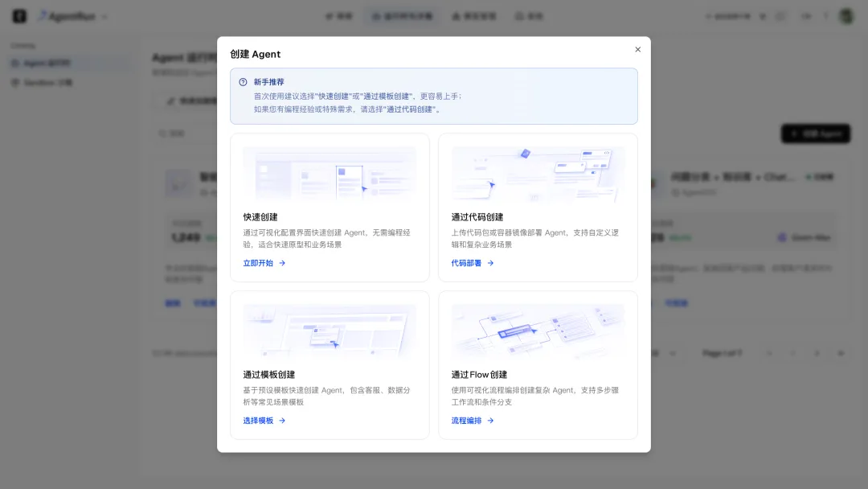Click the Sandbox sidebar item icon

point(16,81)
